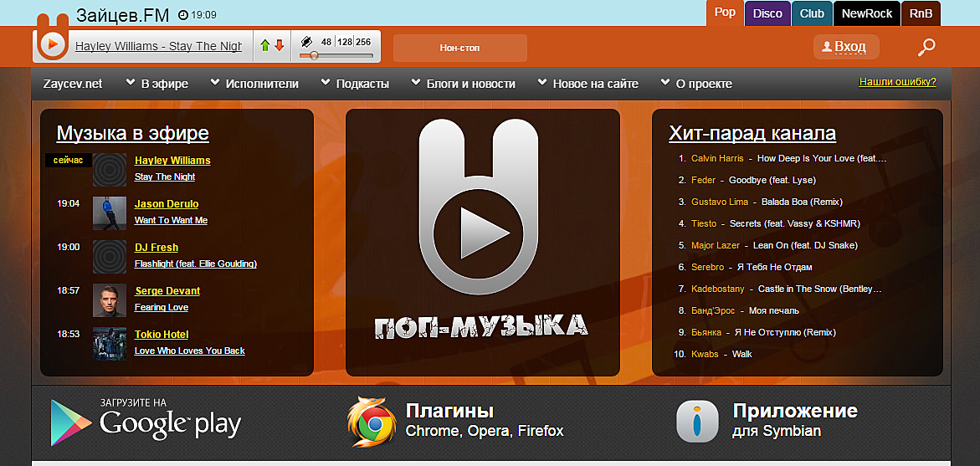Open the Zaycev.net menu item
Viewport: 980px width, 466px height.
(73, 84)
